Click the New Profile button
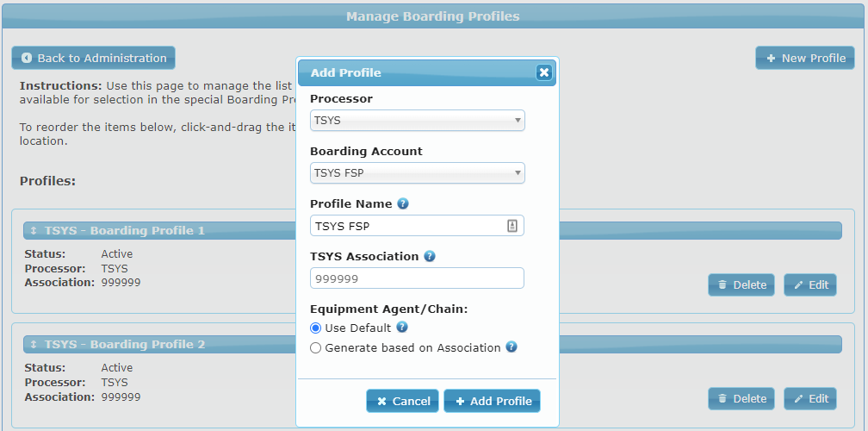Image resolution: width=868 pixels, height=431 pixels. point(805,58)
